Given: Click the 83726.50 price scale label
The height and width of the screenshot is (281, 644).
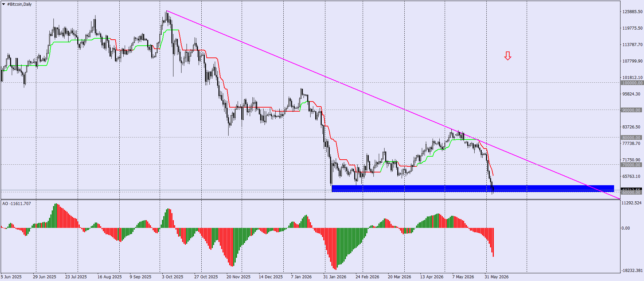Looking at the screenshot, I should point(631,127).
